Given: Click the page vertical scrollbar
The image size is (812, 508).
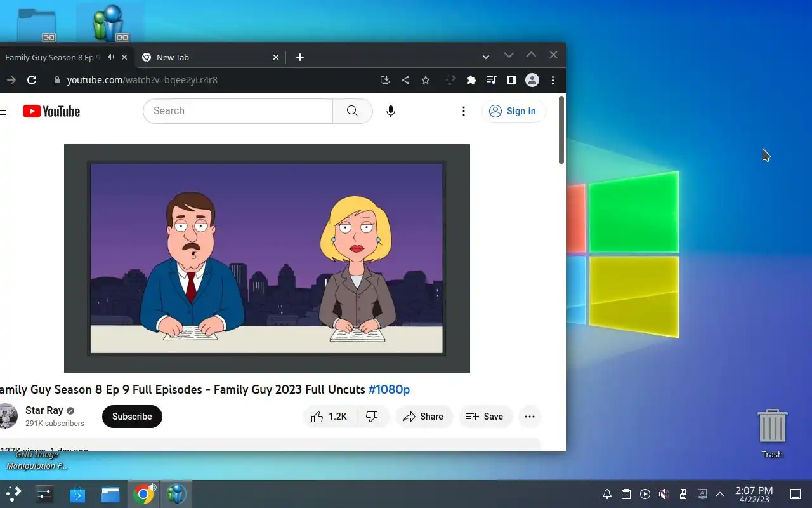Looking at the screenshot, I should point(561,130).
